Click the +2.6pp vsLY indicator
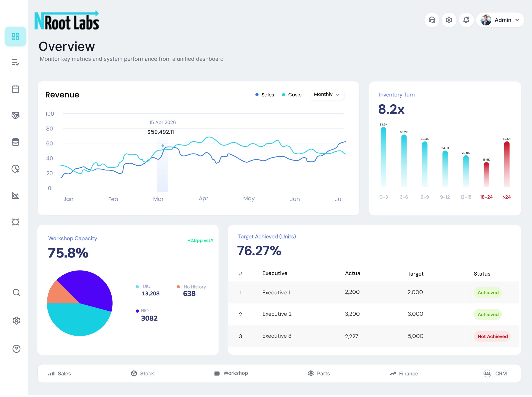Image resolution: width=532 pixels, height=397 pixels. (200, 240)
